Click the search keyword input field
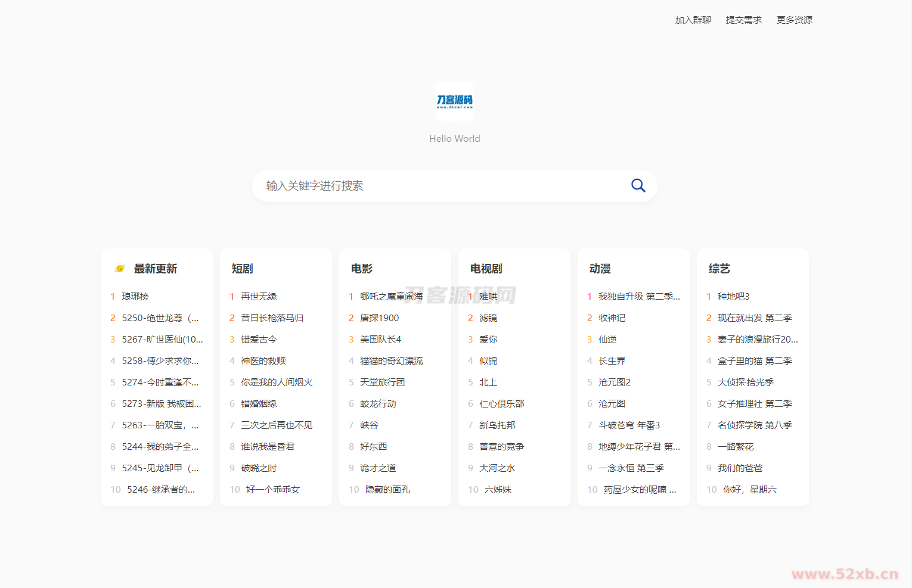Screen dimensions: 912x588 pyautogui.click(x=417, y=185)
